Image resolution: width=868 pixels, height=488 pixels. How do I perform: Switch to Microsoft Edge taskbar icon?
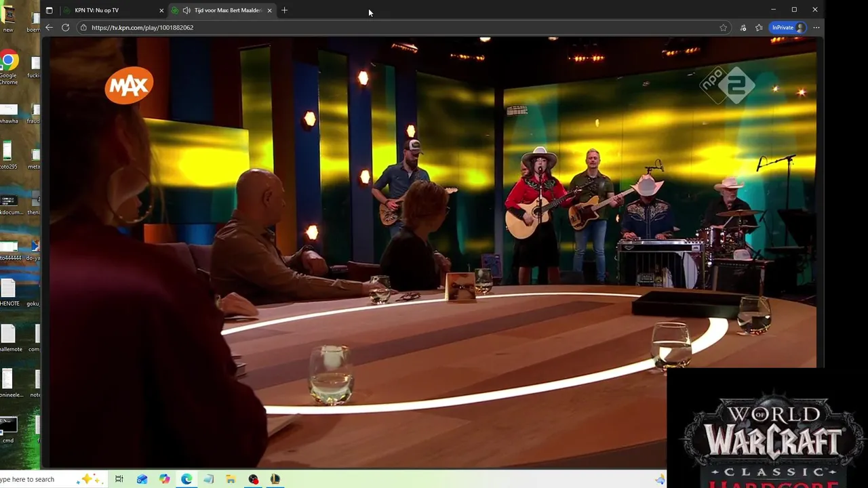186,479
